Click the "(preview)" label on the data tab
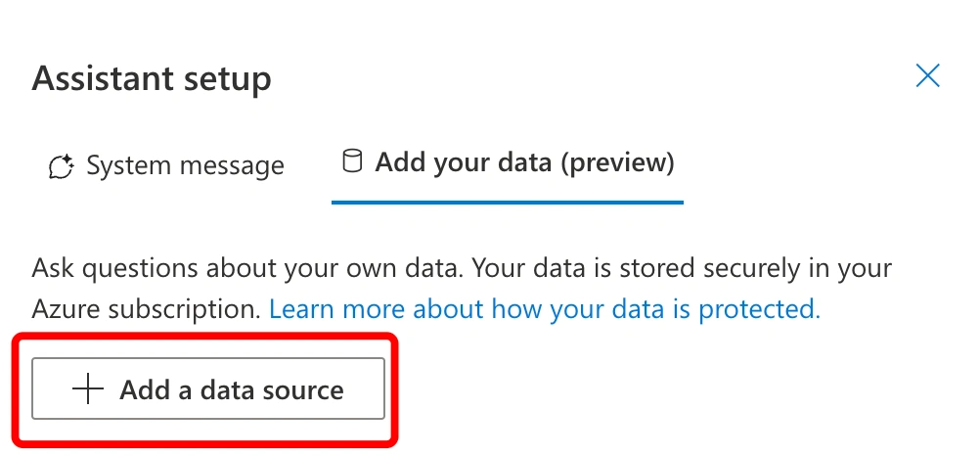Screen dimensions: 980x456 click(x=617, y=162)
